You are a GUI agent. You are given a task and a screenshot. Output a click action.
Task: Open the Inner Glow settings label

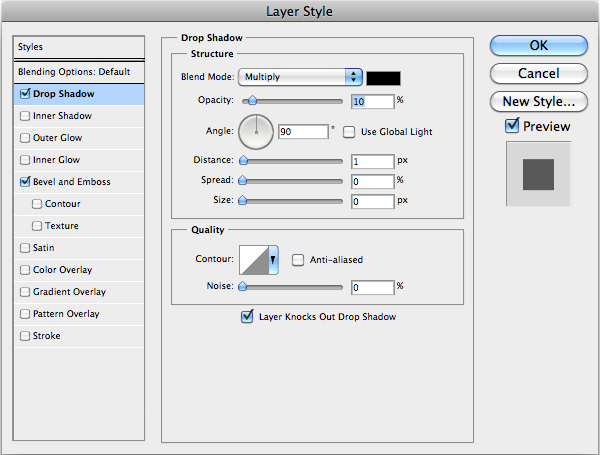[56, 160]
